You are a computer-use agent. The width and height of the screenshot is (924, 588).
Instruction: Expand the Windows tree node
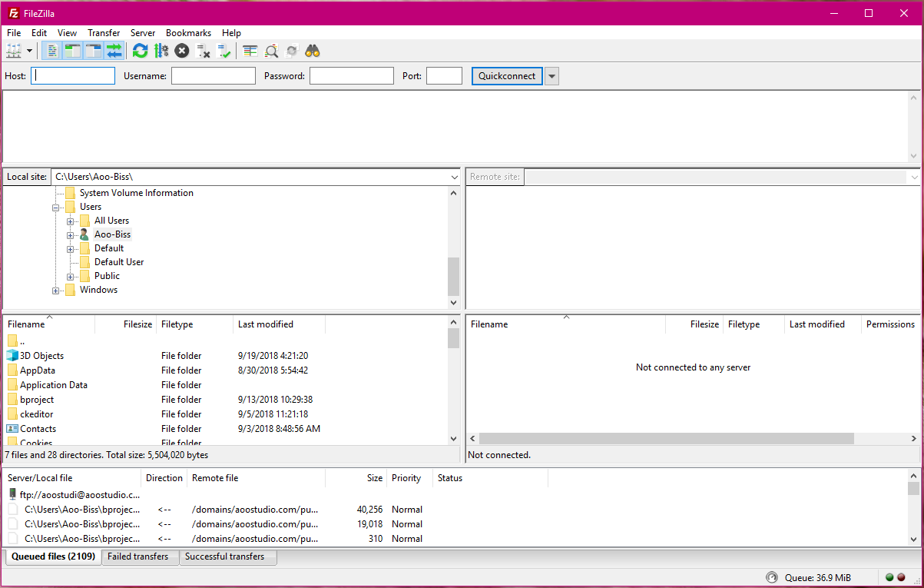56,291
